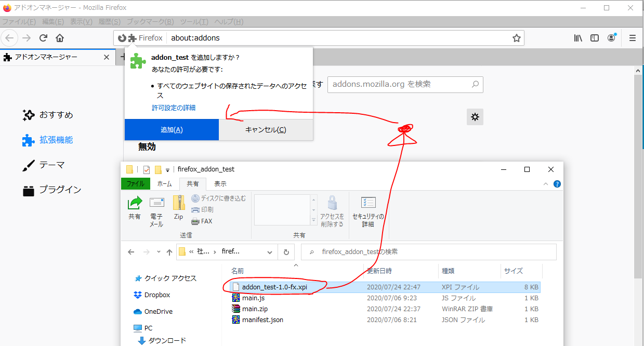The image size is (644, 346).
Task: Open the Firefox account icon
Action: (611, 38)
